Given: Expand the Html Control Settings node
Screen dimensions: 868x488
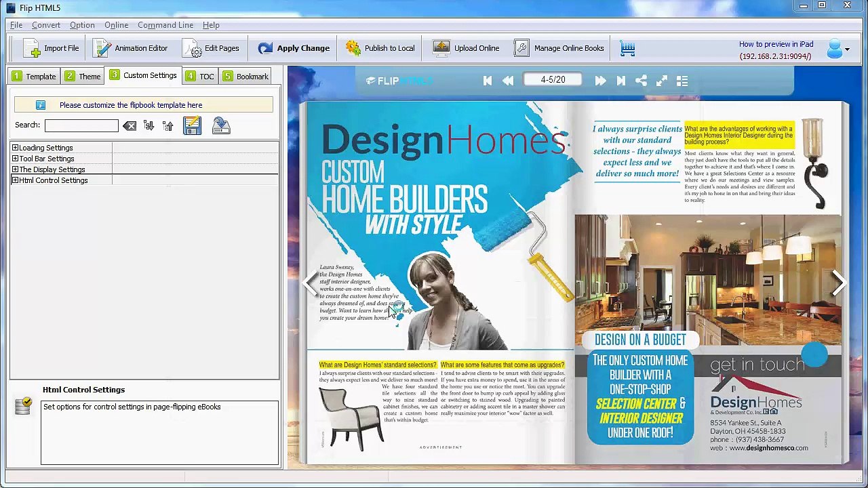Looking at the screenshot, I should tap(15, 180).
